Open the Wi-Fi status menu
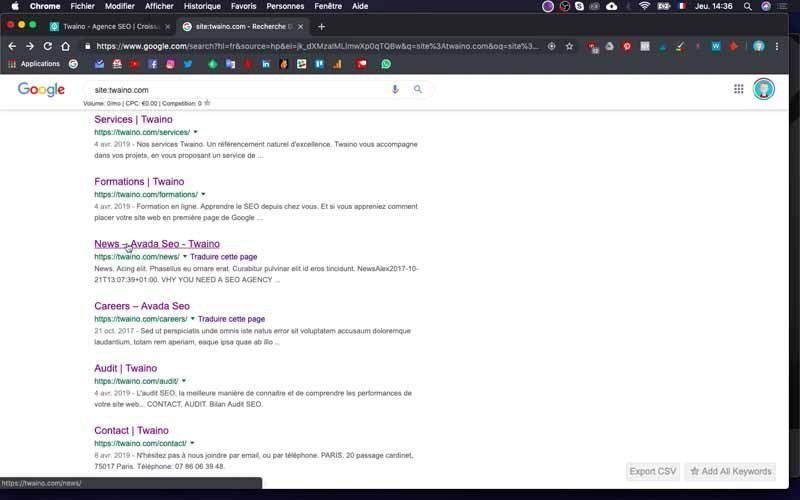 pyautogui.click(x=644, y=6)
